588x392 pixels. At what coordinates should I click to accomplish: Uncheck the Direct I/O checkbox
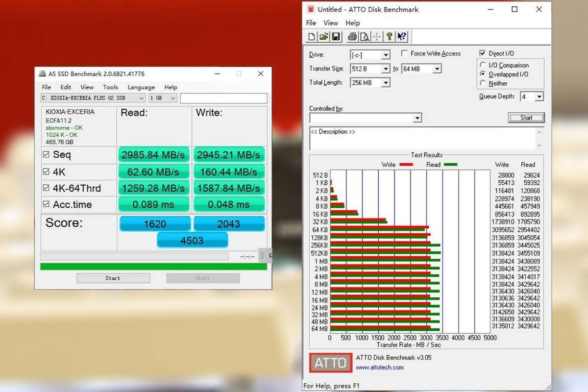483,53
